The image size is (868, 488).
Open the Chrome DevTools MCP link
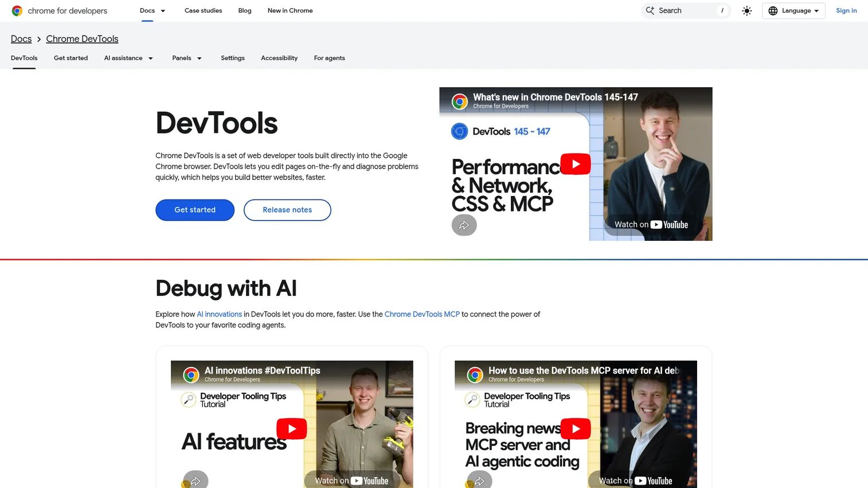pos(422,314)
